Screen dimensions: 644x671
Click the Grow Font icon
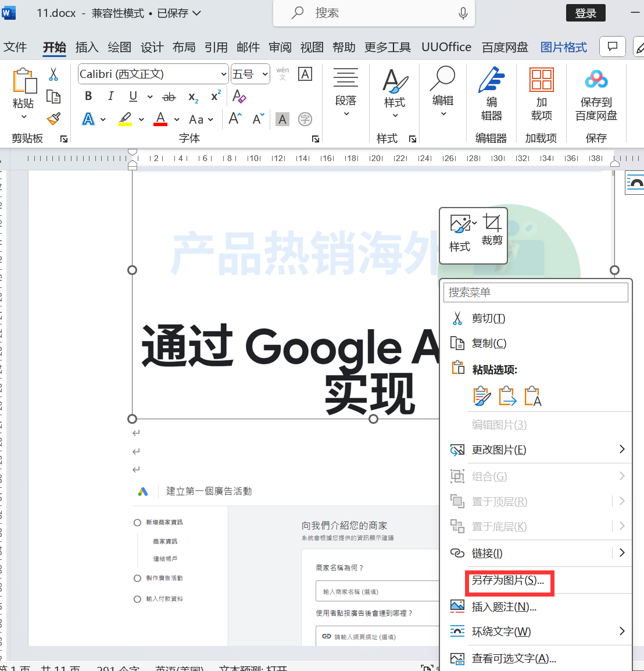235,119
